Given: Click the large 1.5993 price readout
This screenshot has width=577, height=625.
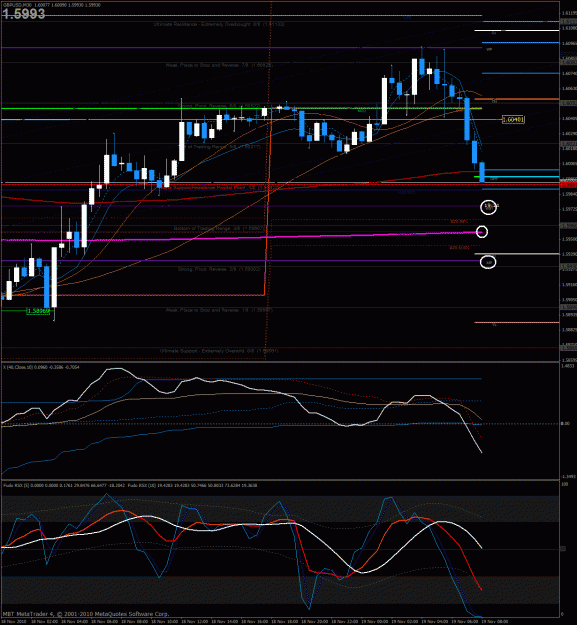Looking at the screenshot, I should coord(24,14).
